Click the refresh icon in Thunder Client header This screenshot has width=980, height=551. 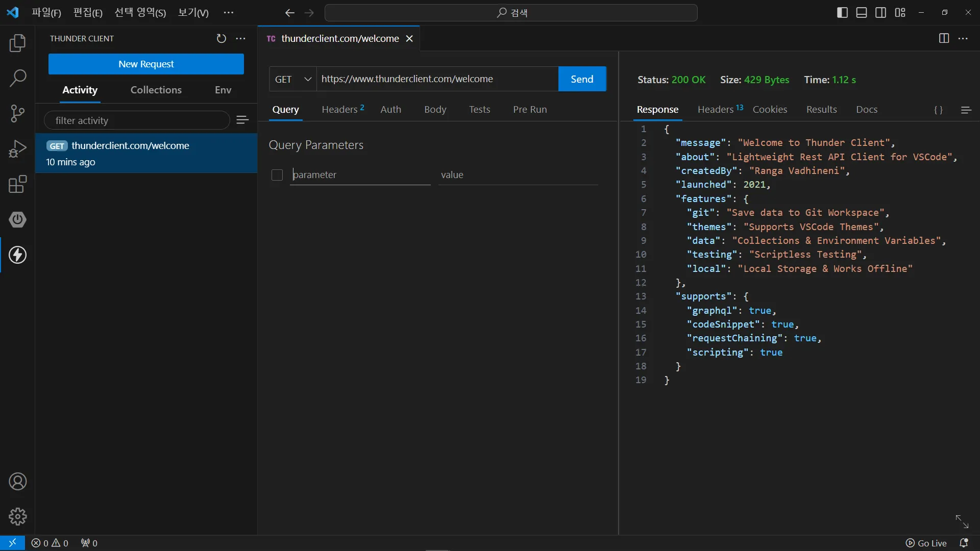tap(221, 39)
